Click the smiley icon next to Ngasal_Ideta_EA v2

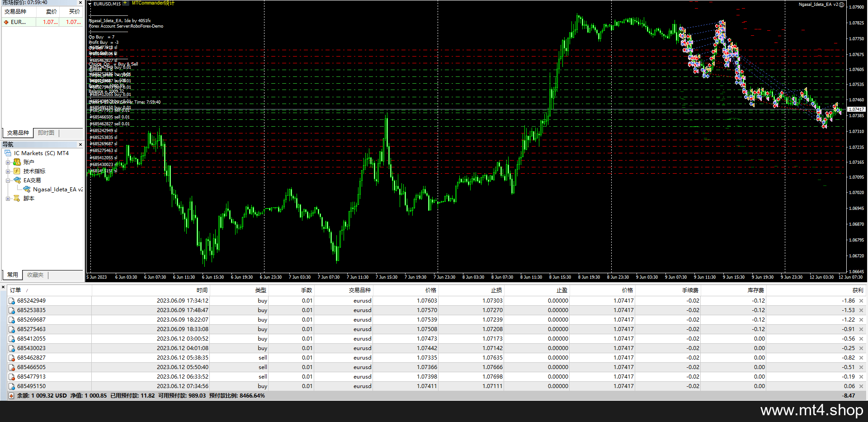pyautogui.click(x=842, y=5)
